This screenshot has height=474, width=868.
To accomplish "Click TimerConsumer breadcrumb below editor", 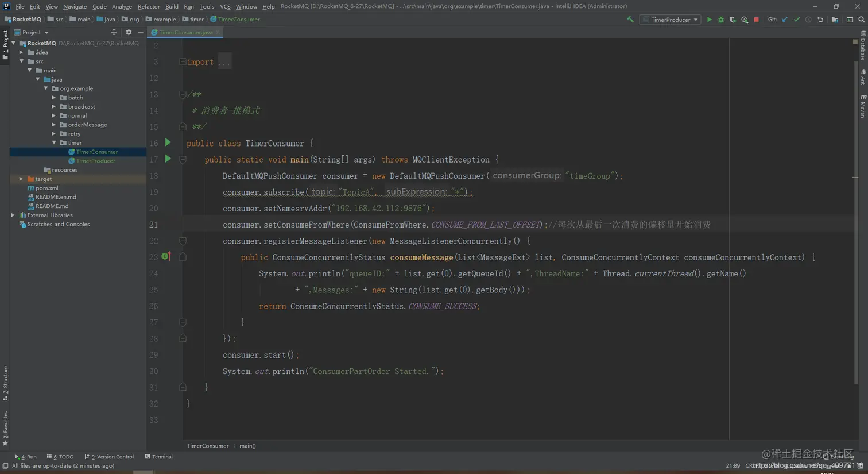I will pos(208,446).
